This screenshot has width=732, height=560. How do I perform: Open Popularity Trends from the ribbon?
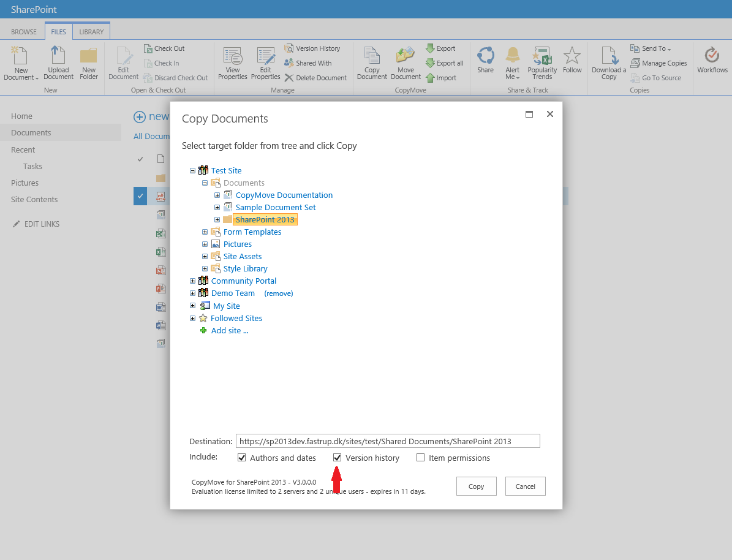click(543, 63)
